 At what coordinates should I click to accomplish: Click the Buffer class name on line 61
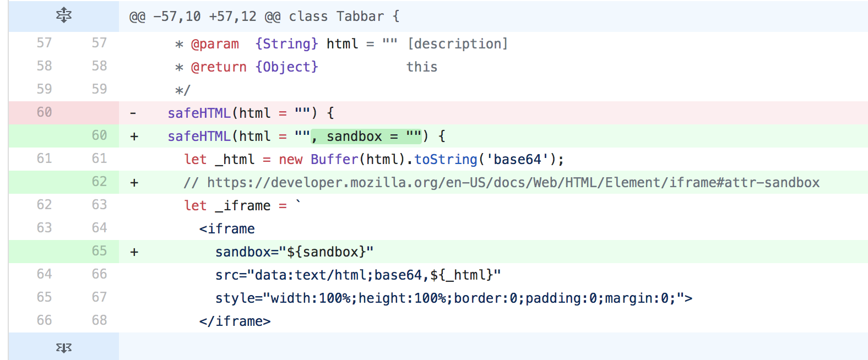click(334, 160)
